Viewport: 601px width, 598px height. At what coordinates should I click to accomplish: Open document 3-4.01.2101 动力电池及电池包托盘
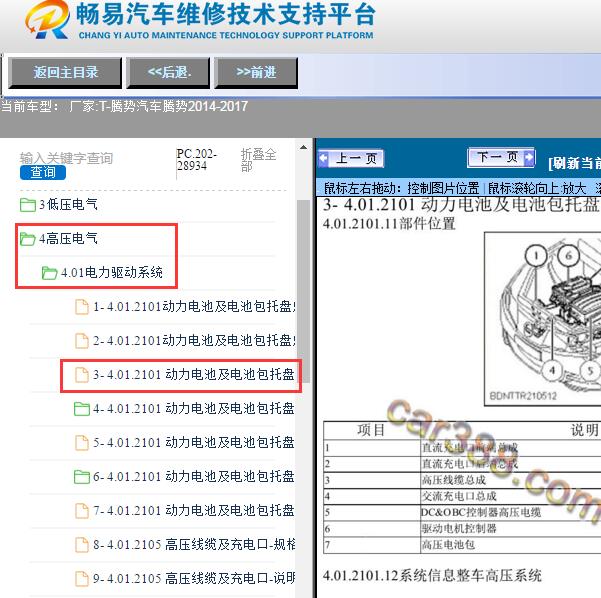(194, 375)
